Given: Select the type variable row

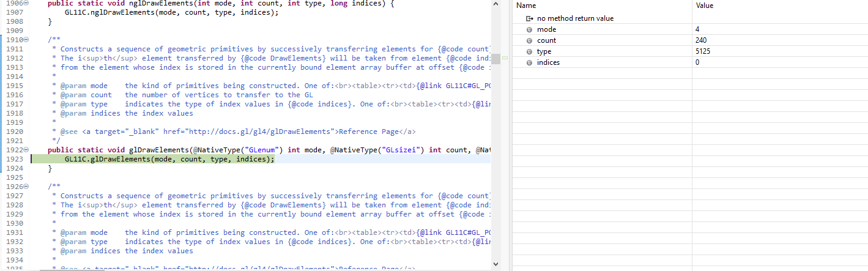Looking at the screenshot, I should 690,51.
